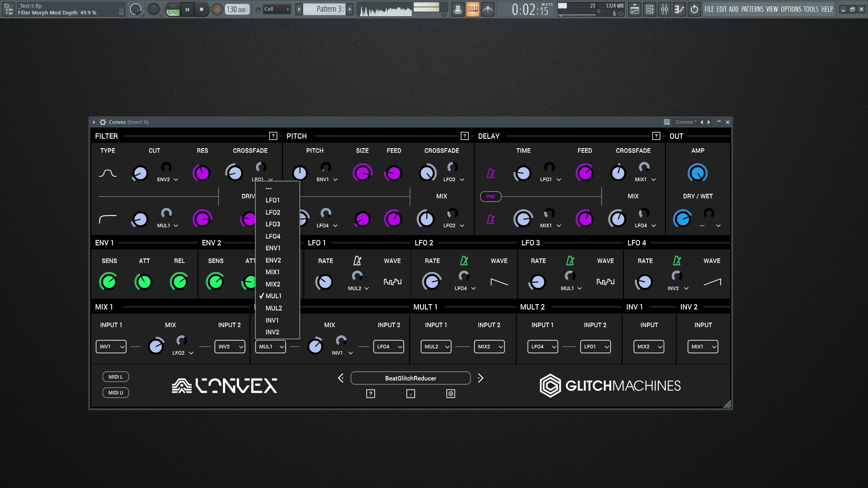Click the circular arrow icon in top toolbar
This screenshot has width=868, height=488.
coord(694,9)
